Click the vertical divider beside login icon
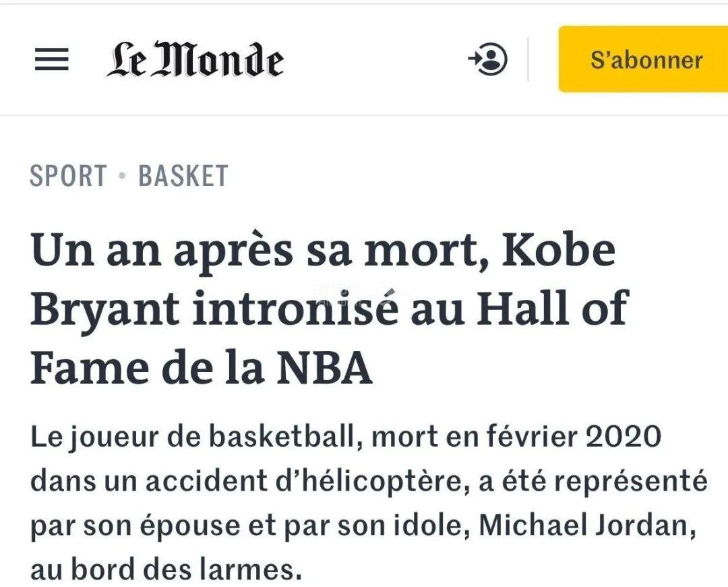This screenshot has height=587, width=728. coord(528,60)
